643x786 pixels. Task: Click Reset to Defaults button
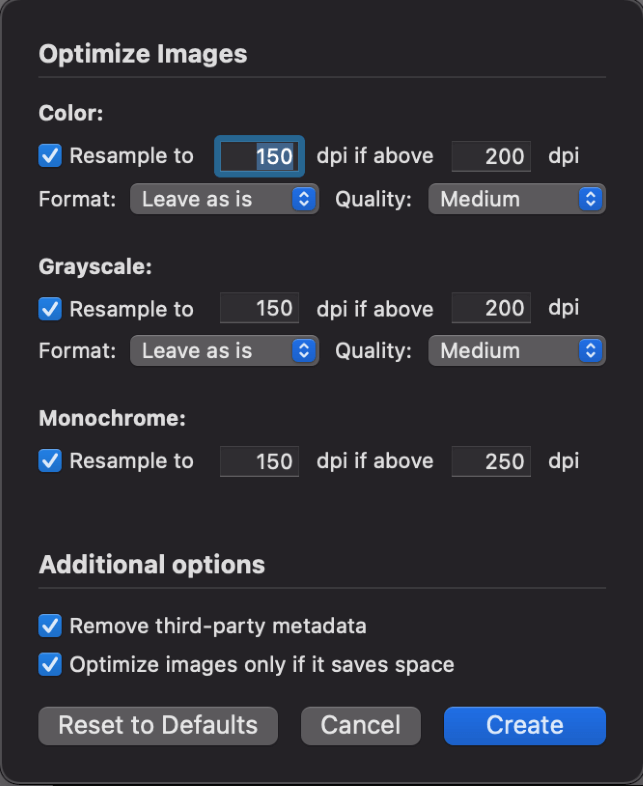(158, 725)
